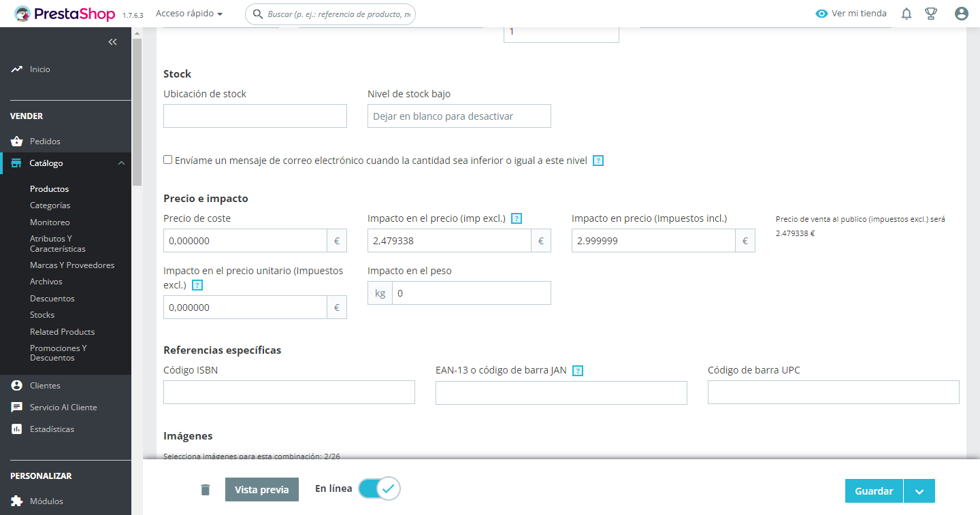This screenshot has width=980, height=515.
Task: Click the notifications bell icon
Action: [x=906, y=14]
